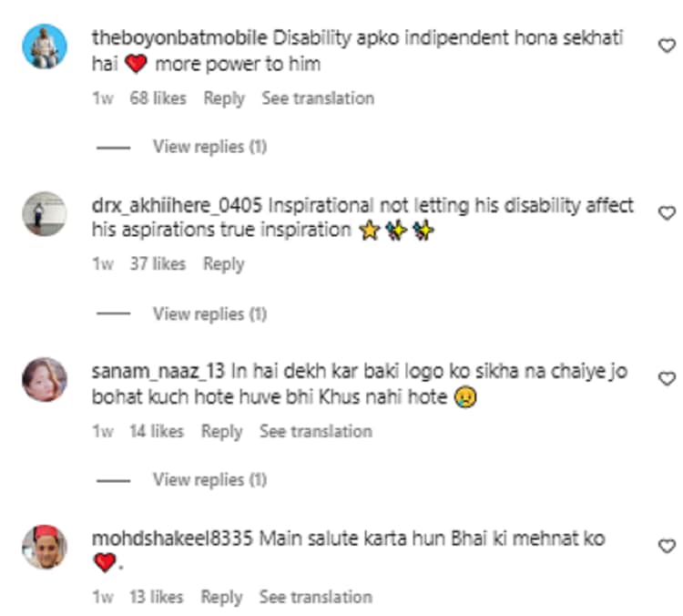See translation of sanam_naaz_13's comment

tap(316, 432)
